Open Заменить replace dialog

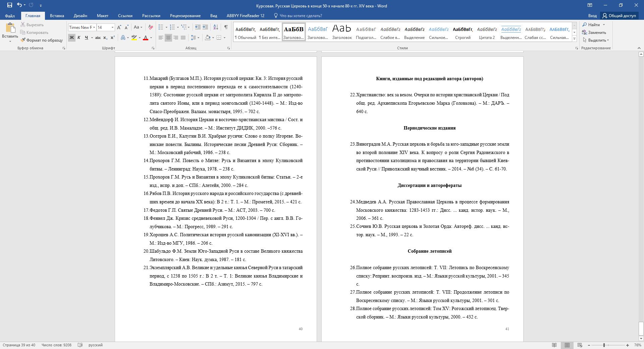point(594,33)
